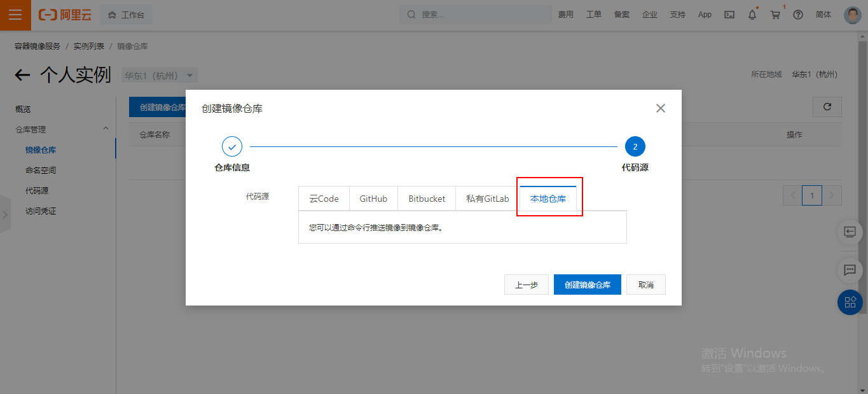Open the 备案 menu
The height and width of the screenshot is (394, 868).
tap(622, 15)
